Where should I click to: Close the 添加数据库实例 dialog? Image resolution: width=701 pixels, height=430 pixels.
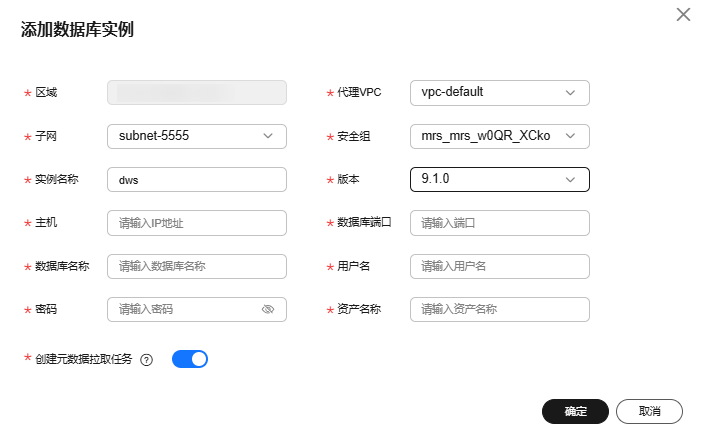point(683,14)
